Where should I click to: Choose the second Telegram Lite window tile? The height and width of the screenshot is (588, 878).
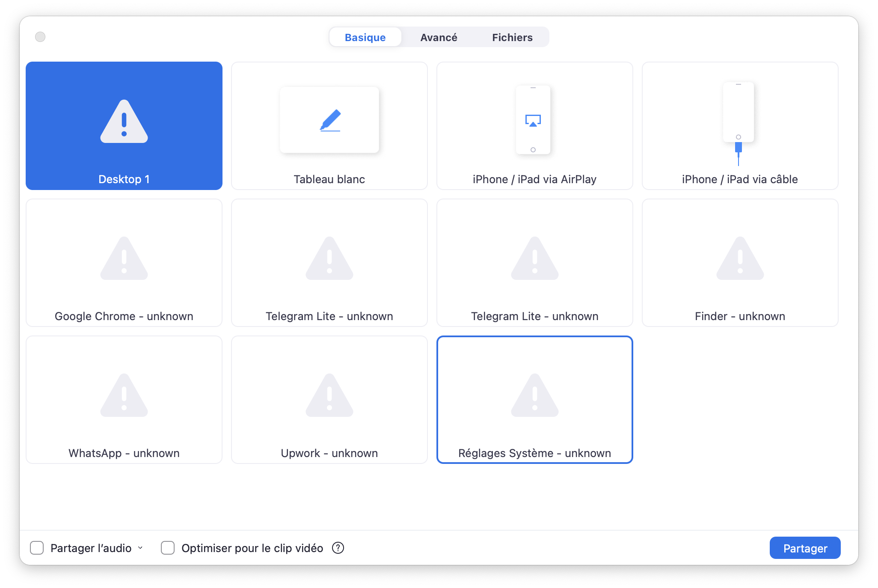534,262
